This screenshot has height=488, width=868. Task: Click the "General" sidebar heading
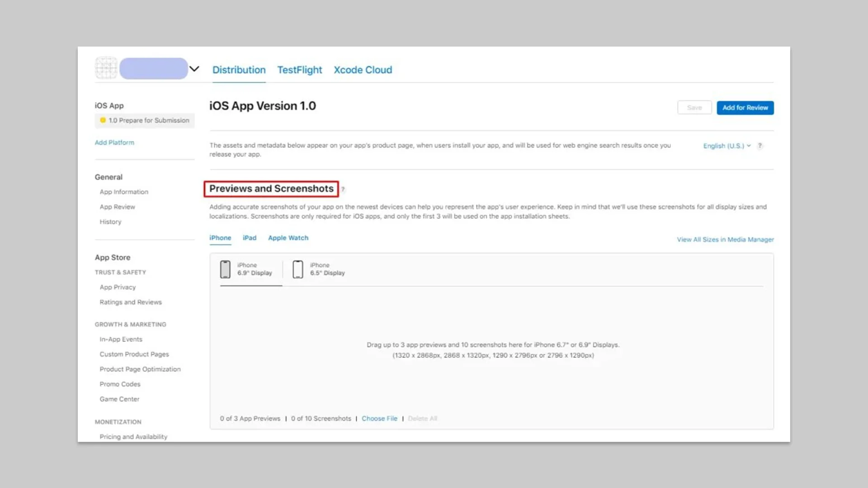click(108, 177)
